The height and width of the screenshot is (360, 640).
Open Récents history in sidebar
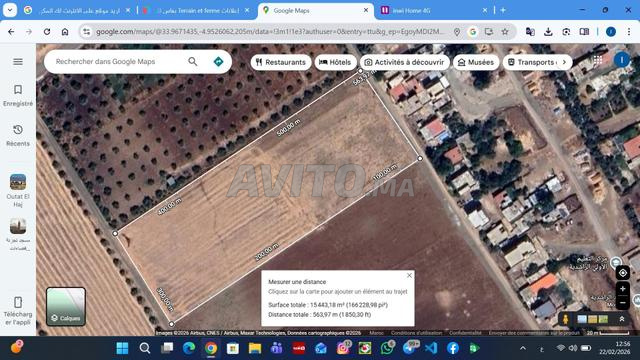(18, 136)
